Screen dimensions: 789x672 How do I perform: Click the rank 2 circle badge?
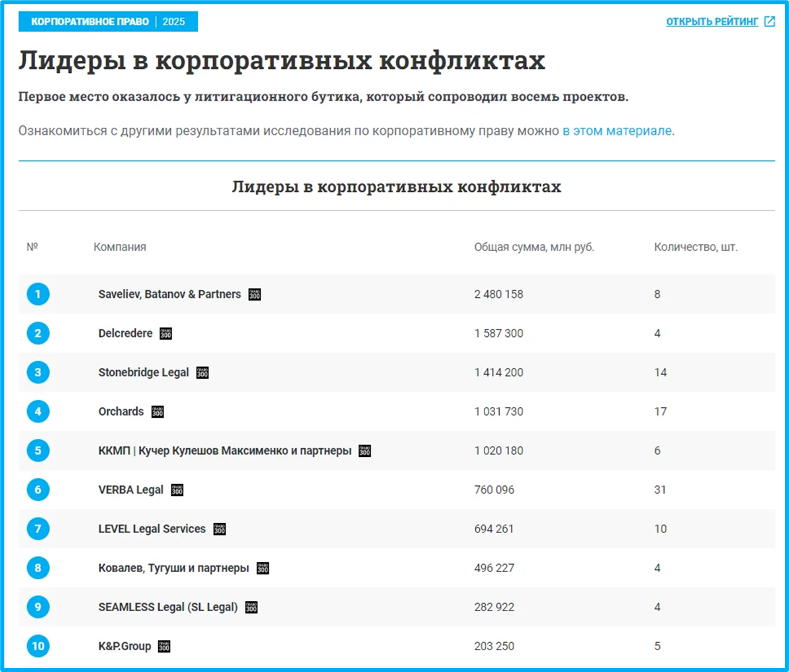click(x=38, y=333)
